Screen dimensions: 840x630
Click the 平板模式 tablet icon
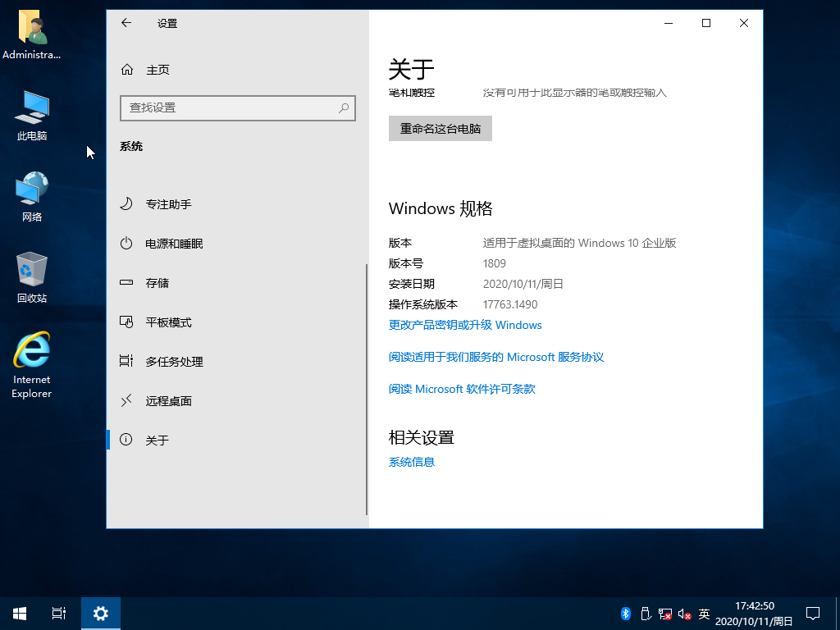(126, 322)
